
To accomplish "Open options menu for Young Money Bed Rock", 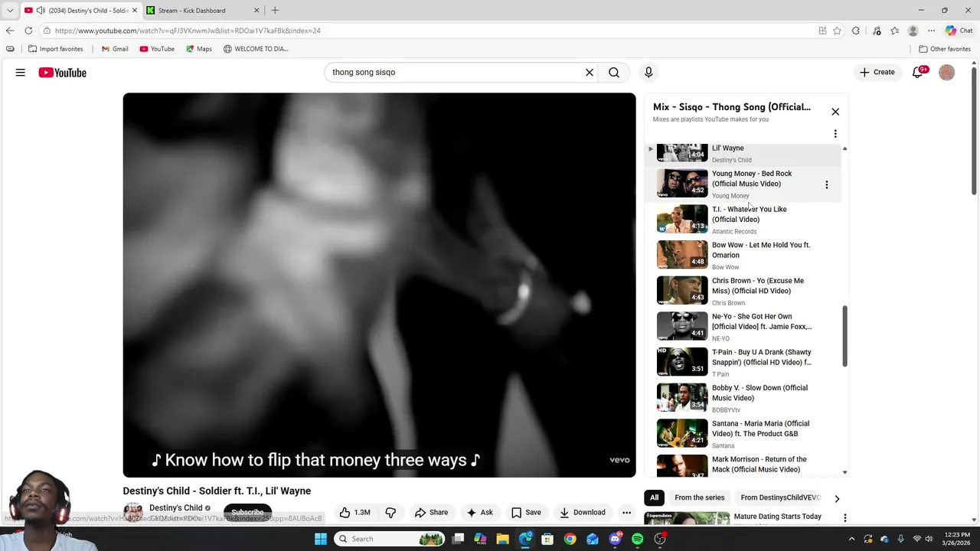I will tap(826, 184).
